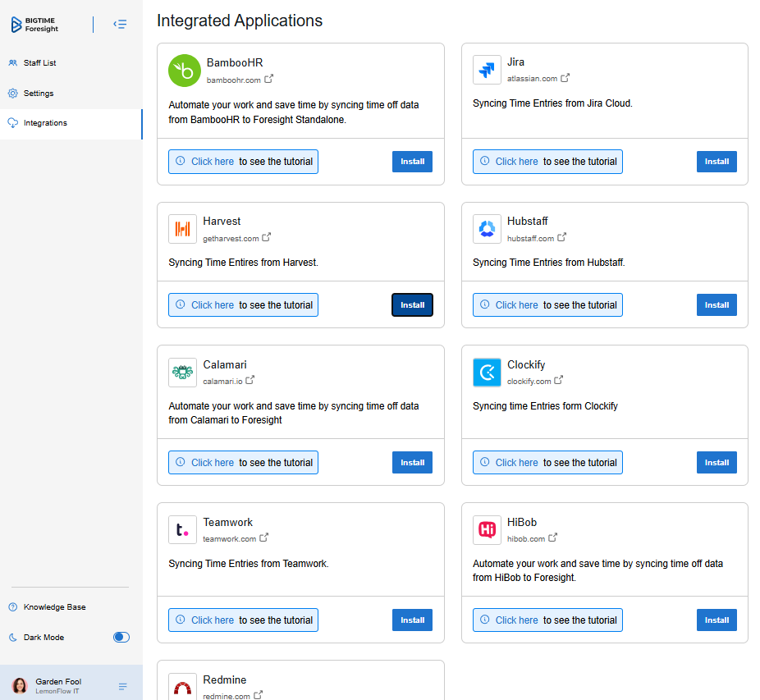Collapse the sidebar using the menu icon
Image resolution: width=760 pixels, height=700 pixels.
point(120,25)
